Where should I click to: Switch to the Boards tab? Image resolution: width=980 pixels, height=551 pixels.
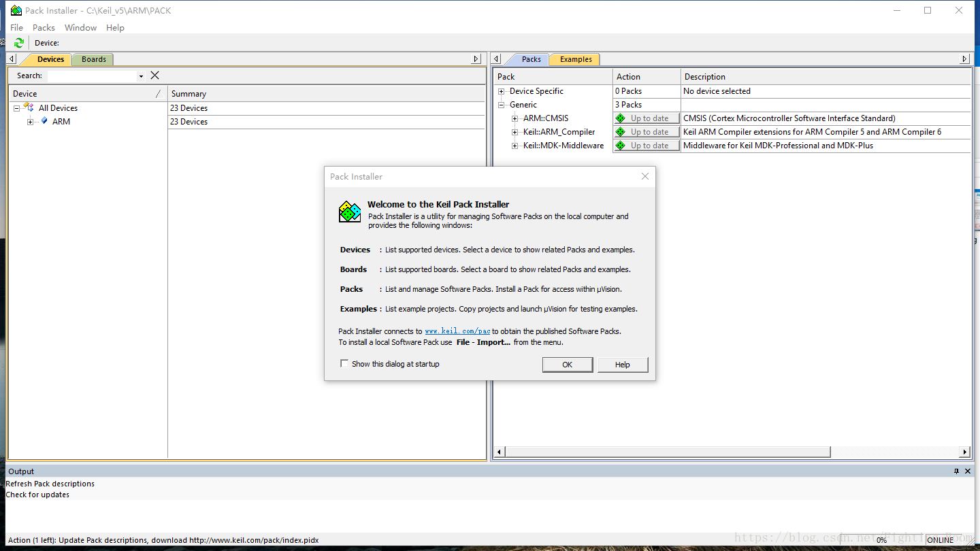(94, 59)
